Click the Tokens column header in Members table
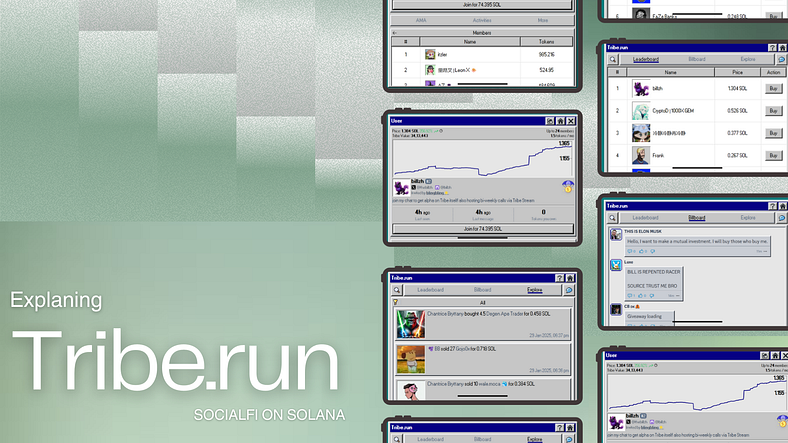 pyautogui.click(x=546, y=42)
